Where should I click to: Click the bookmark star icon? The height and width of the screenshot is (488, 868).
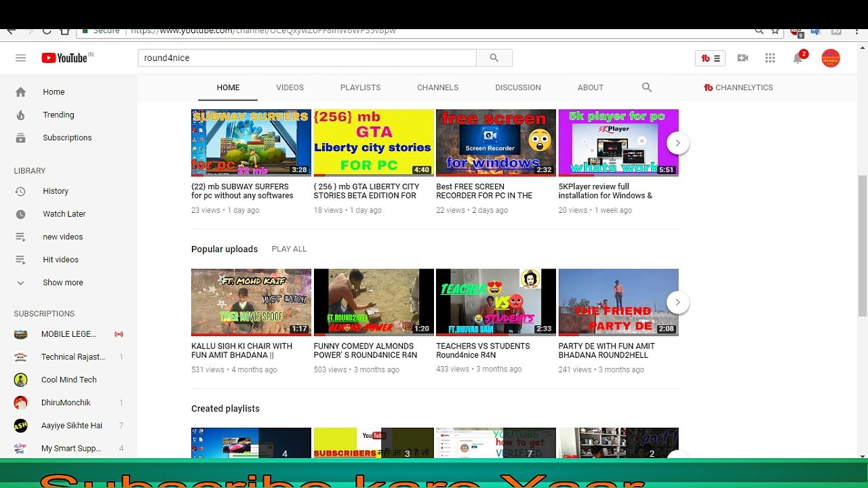click(775, 31)
